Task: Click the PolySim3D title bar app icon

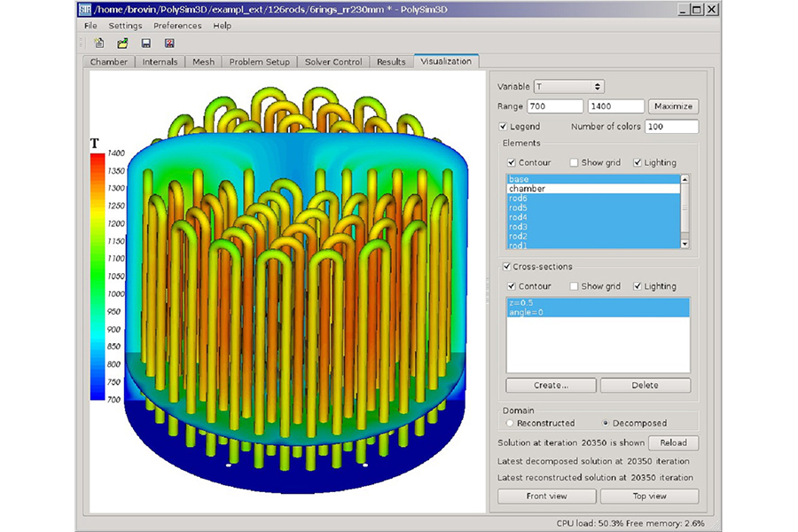Action: point(86,9)
